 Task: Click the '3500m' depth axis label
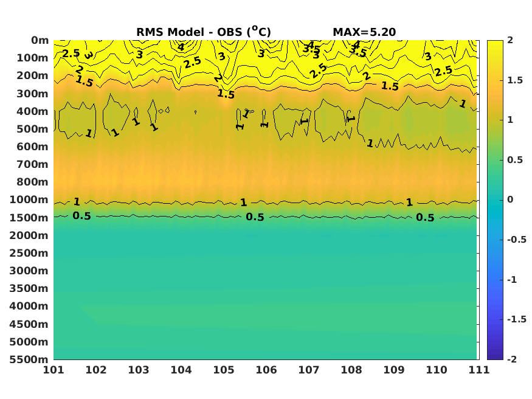point(29,288)
